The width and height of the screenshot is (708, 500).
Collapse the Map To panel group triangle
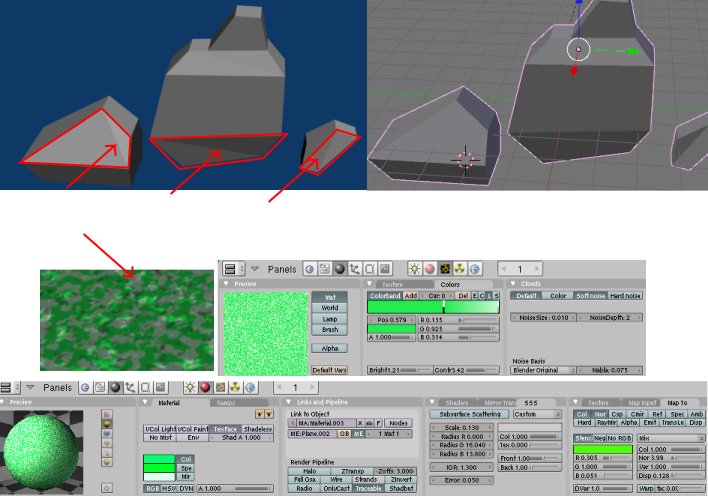576,402
